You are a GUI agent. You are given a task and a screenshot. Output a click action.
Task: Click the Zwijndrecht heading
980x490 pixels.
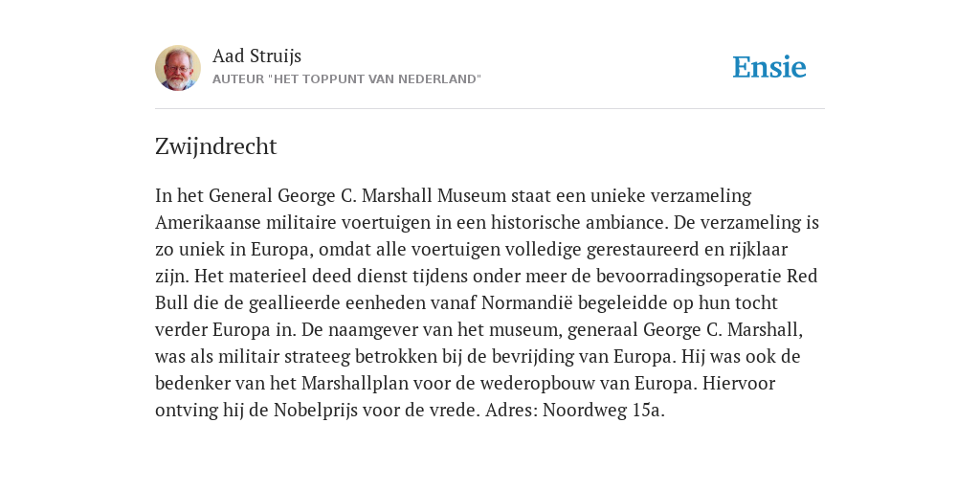[x=215, y=146]
